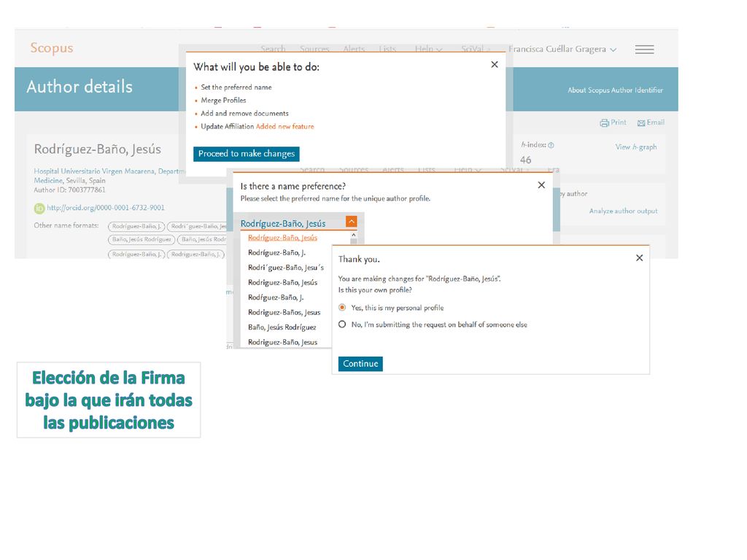This screenshot has width=747, height=560.
Task: Click the h-index value 46
Action: pos(525,160)
